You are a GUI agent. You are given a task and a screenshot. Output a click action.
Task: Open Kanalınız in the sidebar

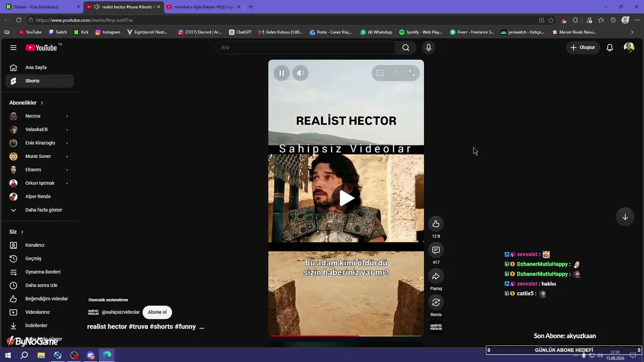40,245
